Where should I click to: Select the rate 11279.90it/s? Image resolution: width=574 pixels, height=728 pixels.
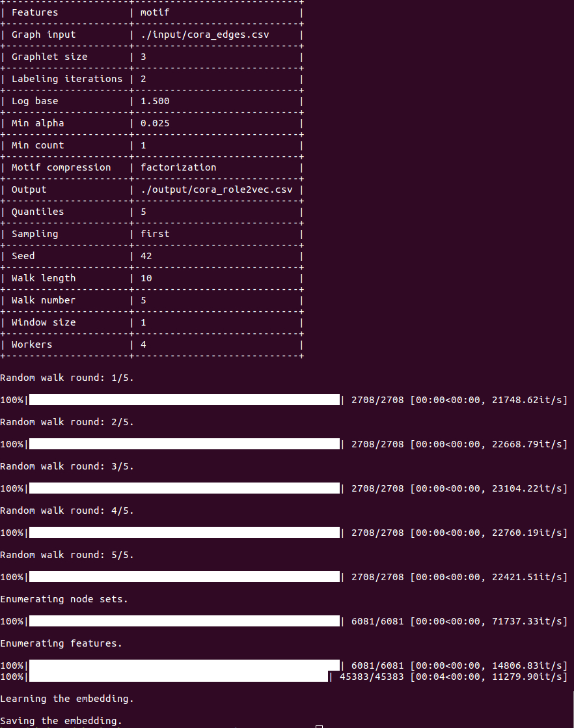(527, 677)
